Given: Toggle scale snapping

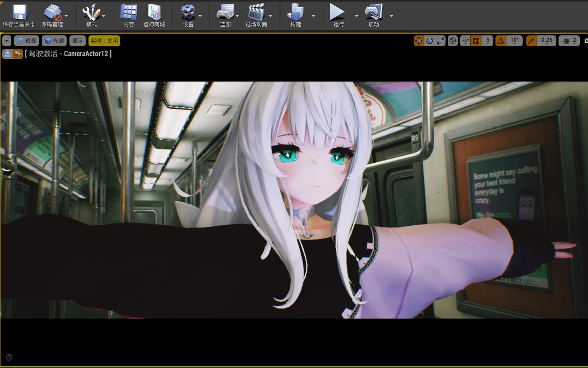Looking at the screenshot, I should pyautogui.click(x=531, y=41).
